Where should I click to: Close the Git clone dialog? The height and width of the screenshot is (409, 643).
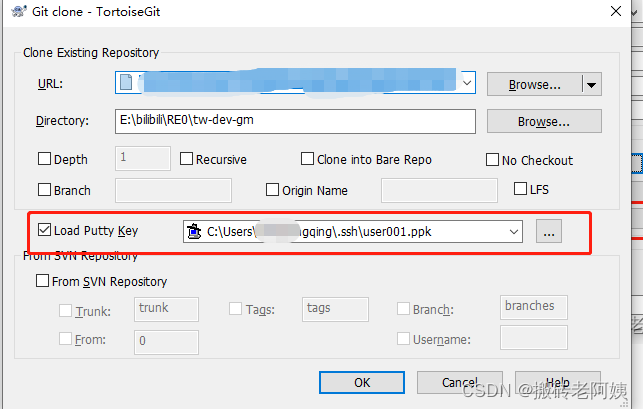(616, 11)
